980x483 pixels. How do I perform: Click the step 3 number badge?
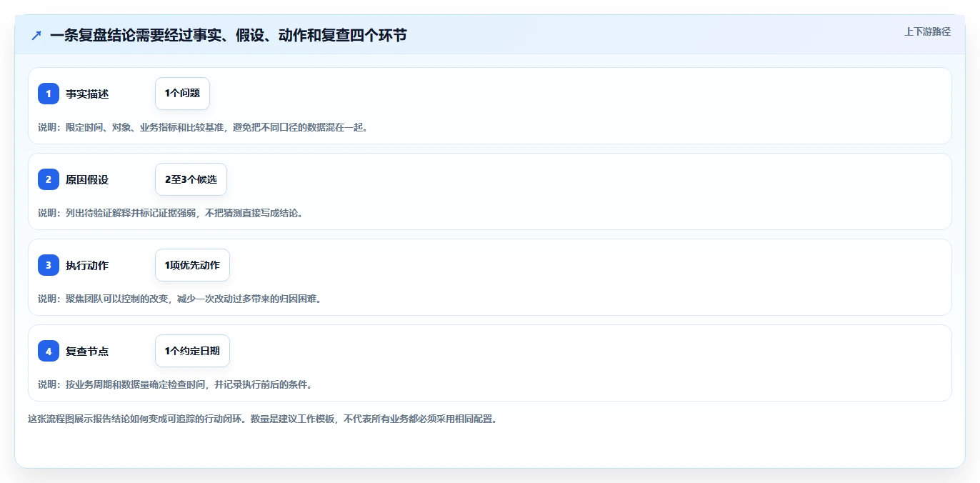point(49,265)
